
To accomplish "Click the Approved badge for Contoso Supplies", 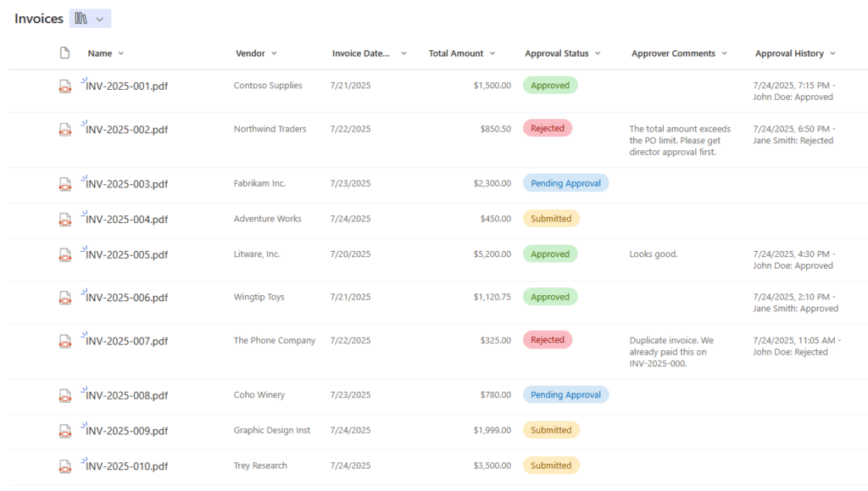I will 550,86.
